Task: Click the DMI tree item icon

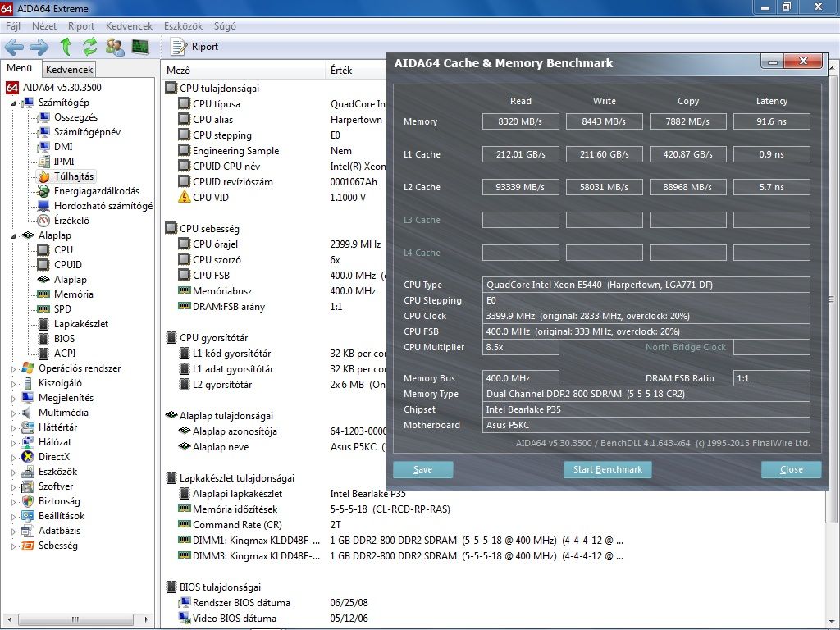Action: (44, 147)
